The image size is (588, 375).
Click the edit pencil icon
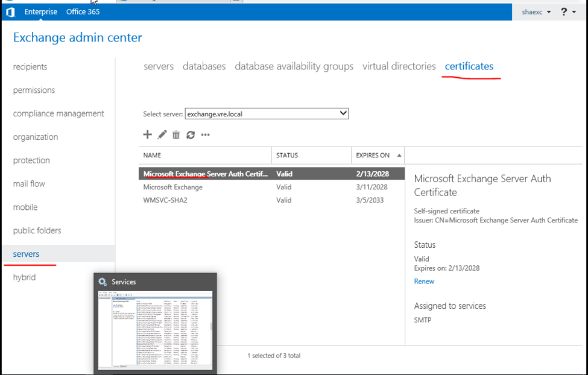[x=162, y=134]
